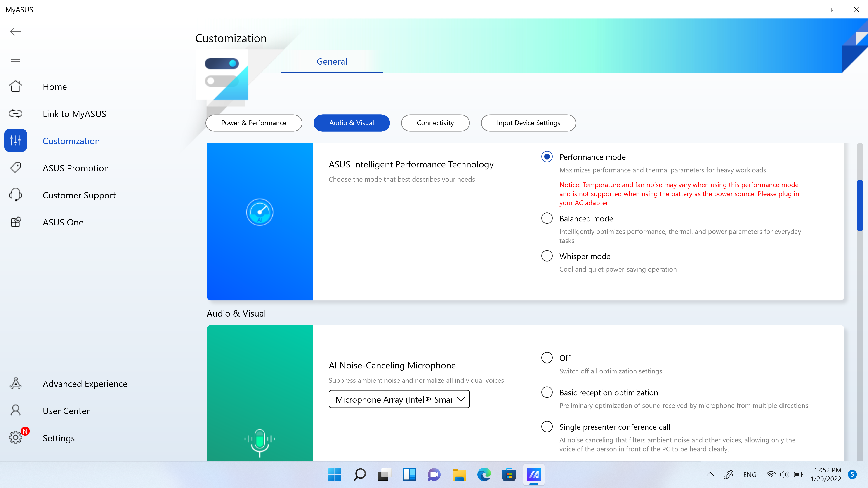This screenshot has width=868, height=488.
Task: Open Advanced Experience page
Action: click(85, 384)
